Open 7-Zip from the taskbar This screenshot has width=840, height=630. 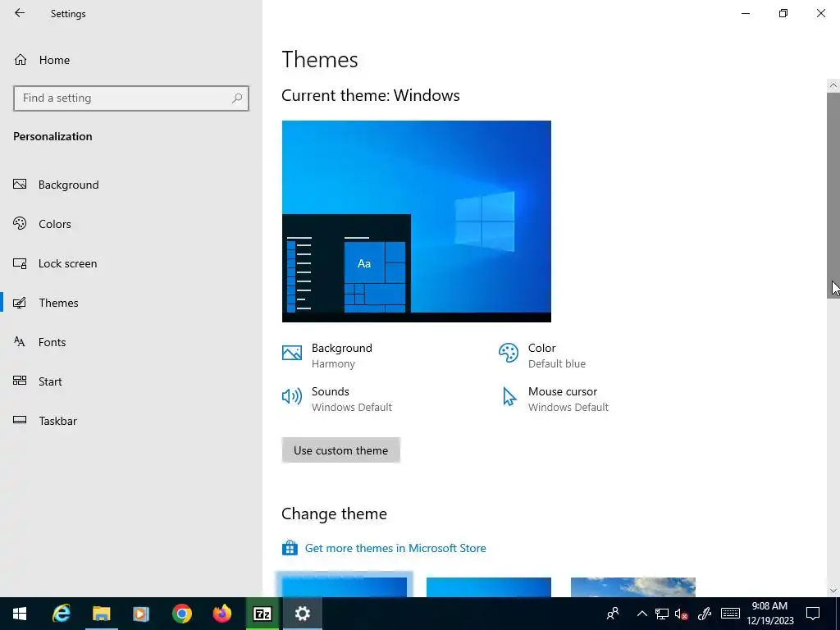pyautogui.click(x=262, y=614)
